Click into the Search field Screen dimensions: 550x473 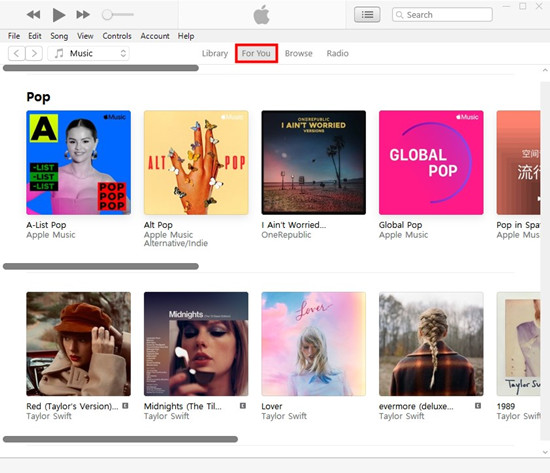(x=442, y=15)
